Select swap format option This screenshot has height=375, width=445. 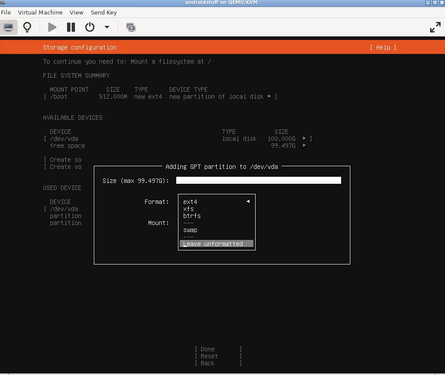tap(217, 230)
